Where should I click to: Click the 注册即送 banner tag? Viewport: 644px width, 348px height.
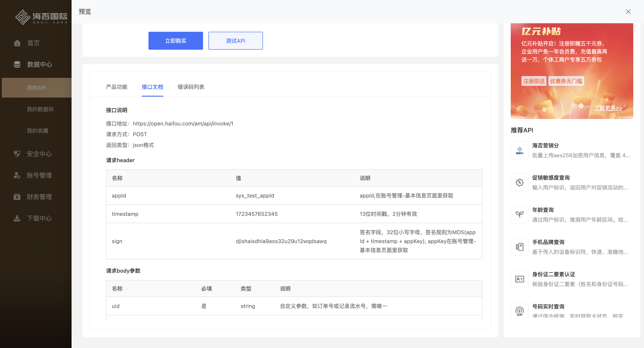[x=534, y=81]
